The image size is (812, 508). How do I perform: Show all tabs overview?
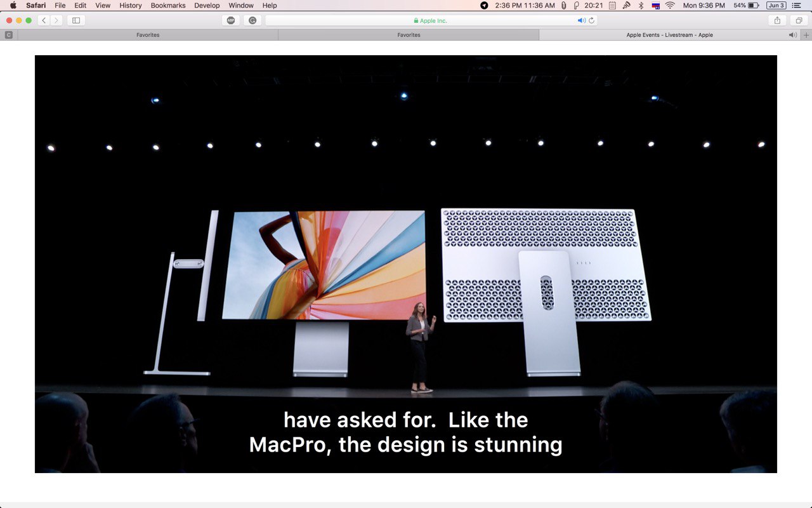(799, 20)
